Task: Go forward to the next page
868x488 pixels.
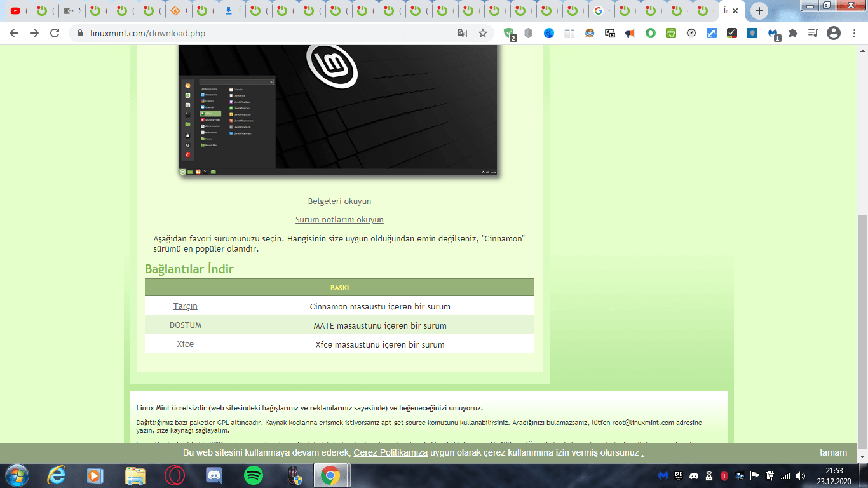Action: point(34,33)
